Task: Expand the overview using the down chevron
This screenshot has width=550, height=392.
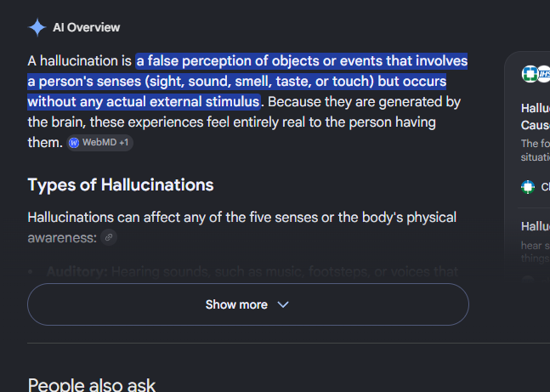Action: (x=283, y=304)
